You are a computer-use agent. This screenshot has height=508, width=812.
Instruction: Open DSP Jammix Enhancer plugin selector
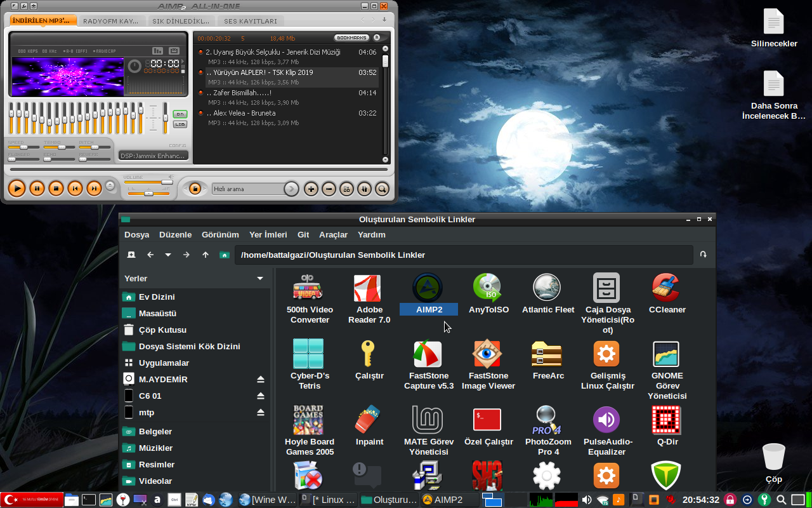pos(153,156)
